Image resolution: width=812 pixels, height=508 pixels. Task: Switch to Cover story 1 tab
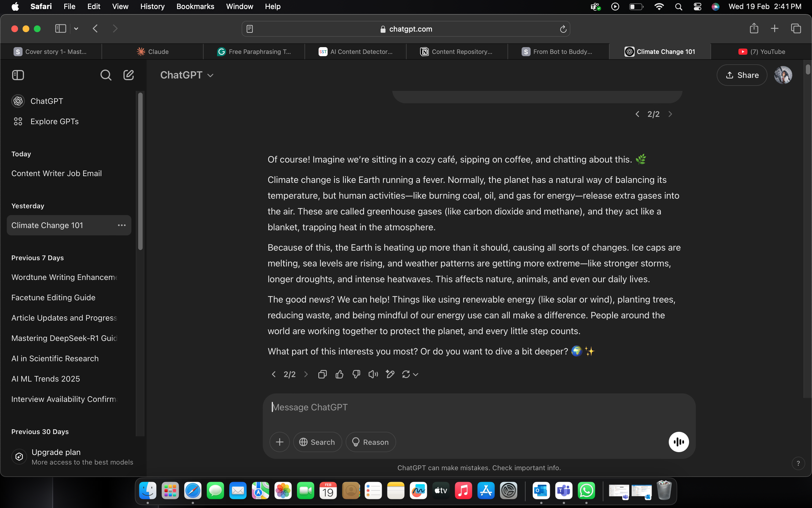(51, 51)
